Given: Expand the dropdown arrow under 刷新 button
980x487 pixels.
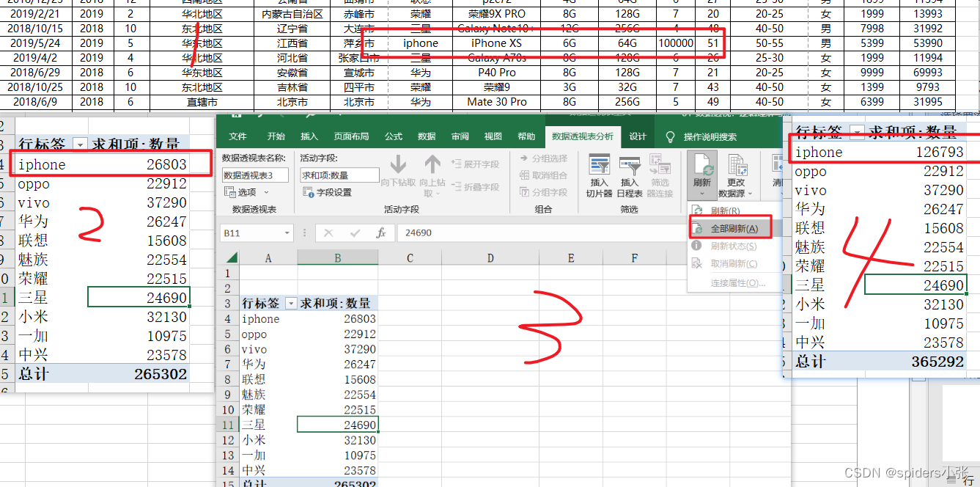Looking at the screenshot, I should click(701, 194).
